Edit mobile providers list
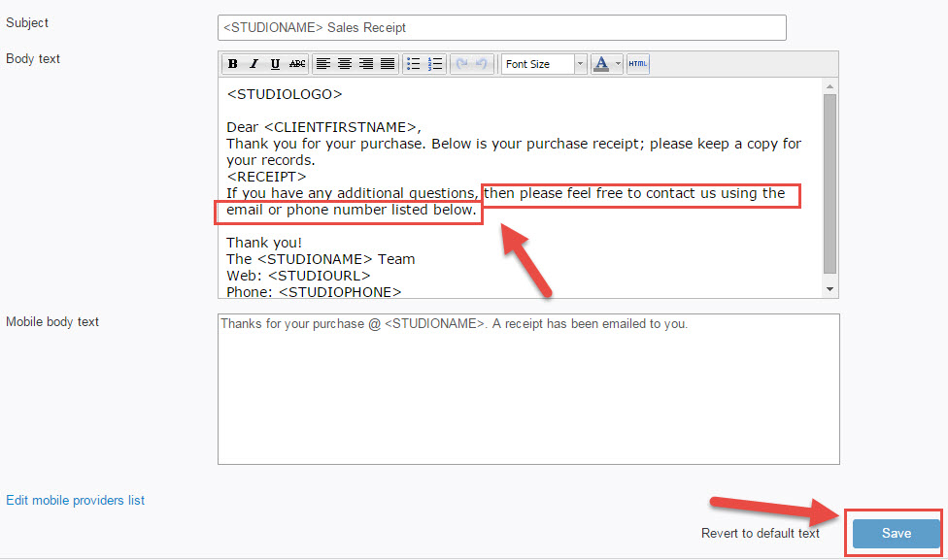This screenshot has width=948, height=560. [x=75, y=500]
